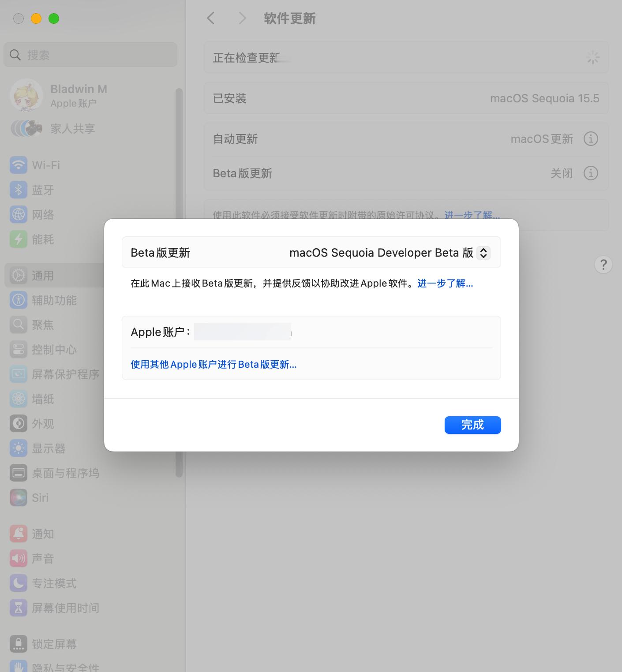Select the 隐私与安全性 sidebar item
The height and width of the screenshot is (672, 622).
[x=54, y=667]
